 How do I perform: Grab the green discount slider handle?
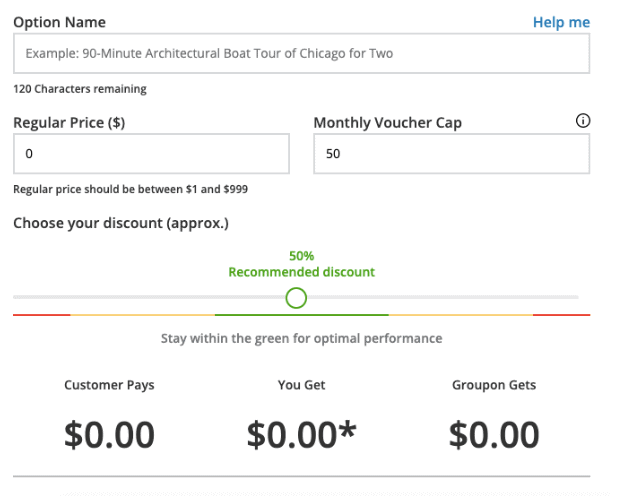[x=296, y=298]
